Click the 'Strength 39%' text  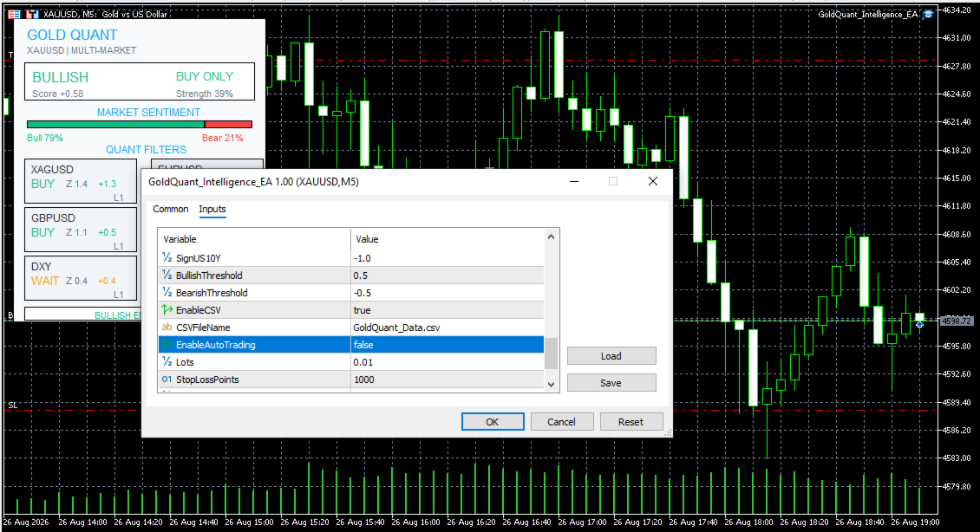click(x=205, y=94)
